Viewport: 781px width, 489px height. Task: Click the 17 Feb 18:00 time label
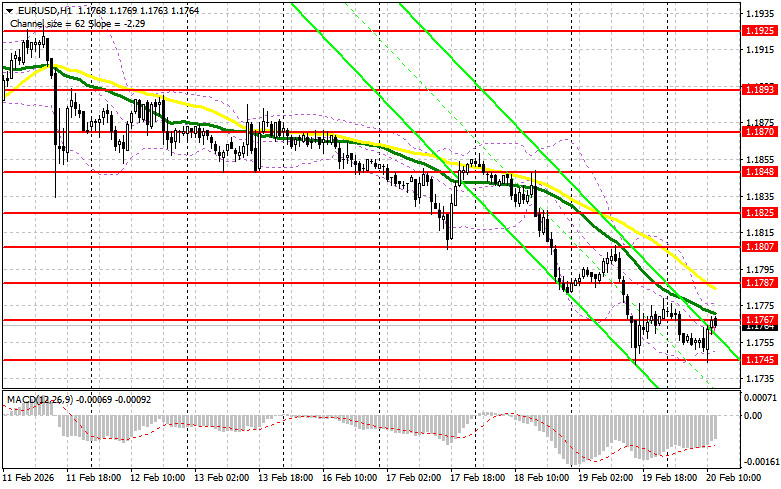tap(478, 478)
